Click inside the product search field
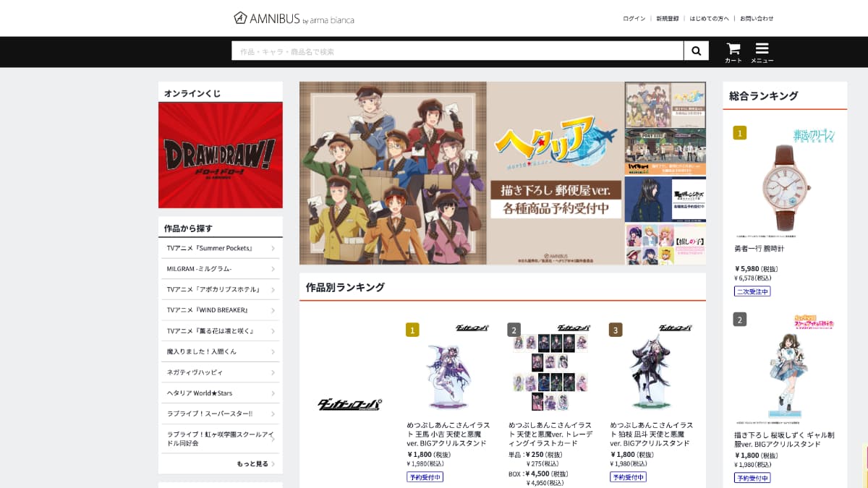868x488 pixels. pyautogui.click(x=457, y=51)
